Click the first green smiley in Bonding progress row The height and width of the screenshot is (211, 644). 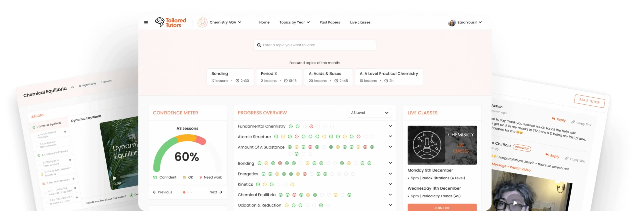tap(259, 163)
